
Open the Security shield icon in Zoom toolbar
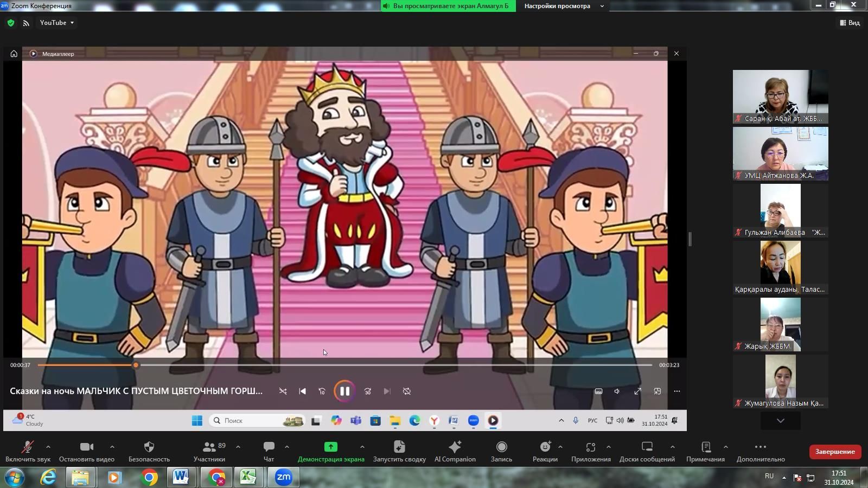click(149, 447)
